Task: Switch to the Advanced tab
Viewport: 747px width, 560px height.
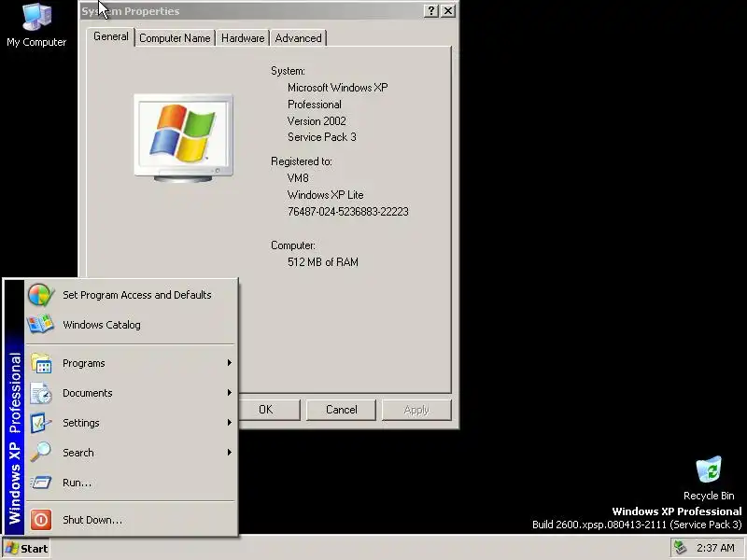Action: [298, 38]
